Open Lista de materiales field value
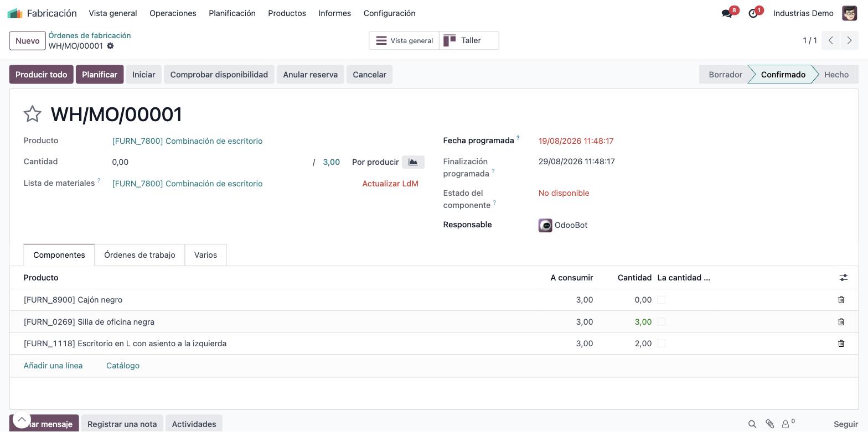The image size is (868, 432). [187, 184]
